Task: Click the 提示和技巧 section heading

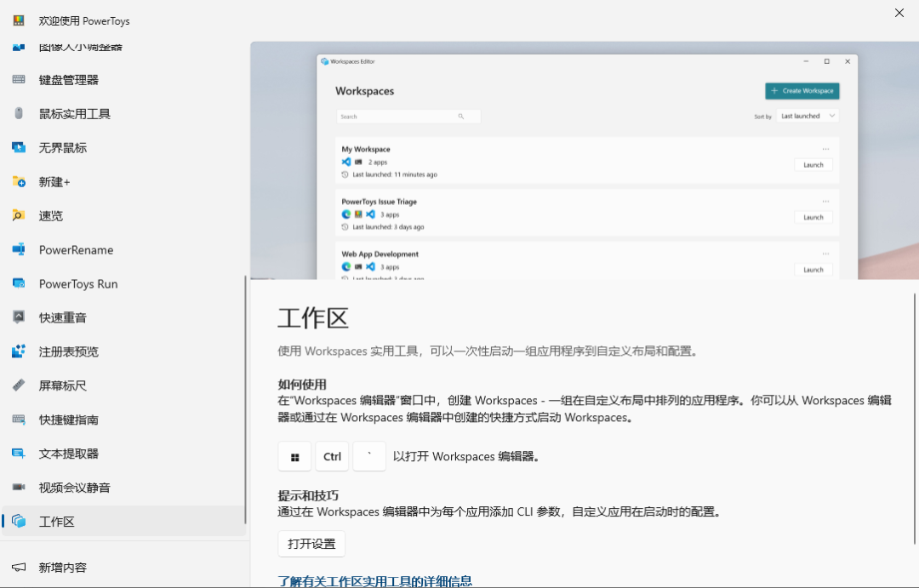Action: (308, 495)
